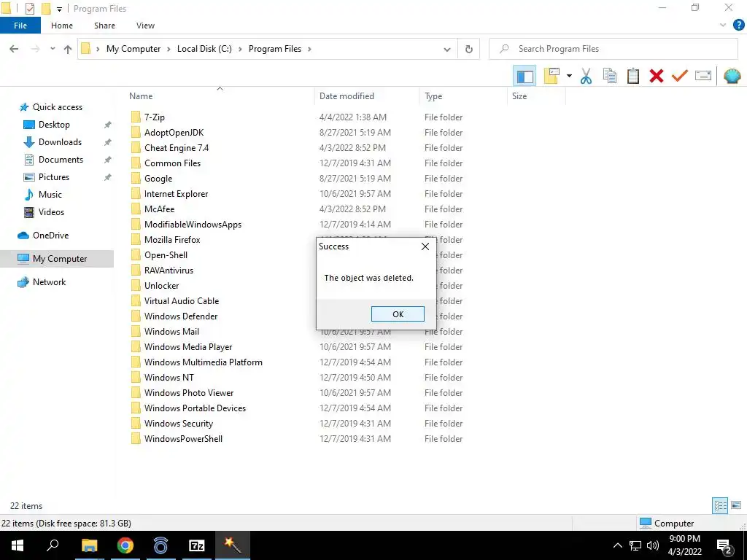747x560 pixels.
Task: Select the 7-Zip folder
Action: coord(155,117)
